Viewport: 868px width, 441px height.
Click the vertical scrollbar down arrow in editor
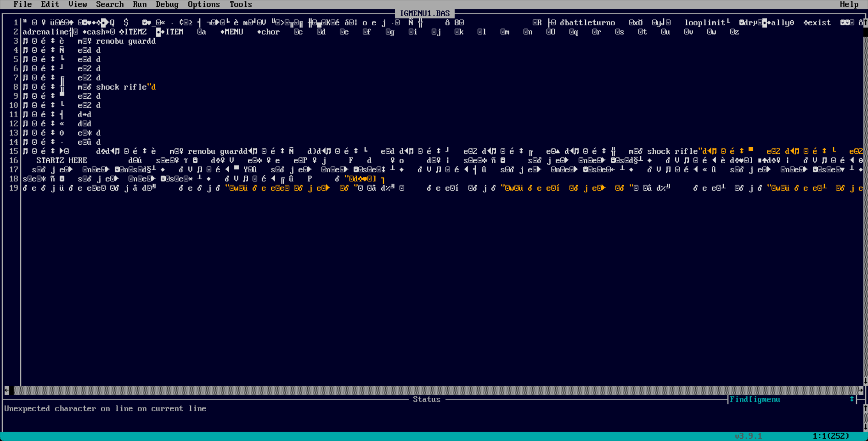pyautogui.click(x=865, y=381)
